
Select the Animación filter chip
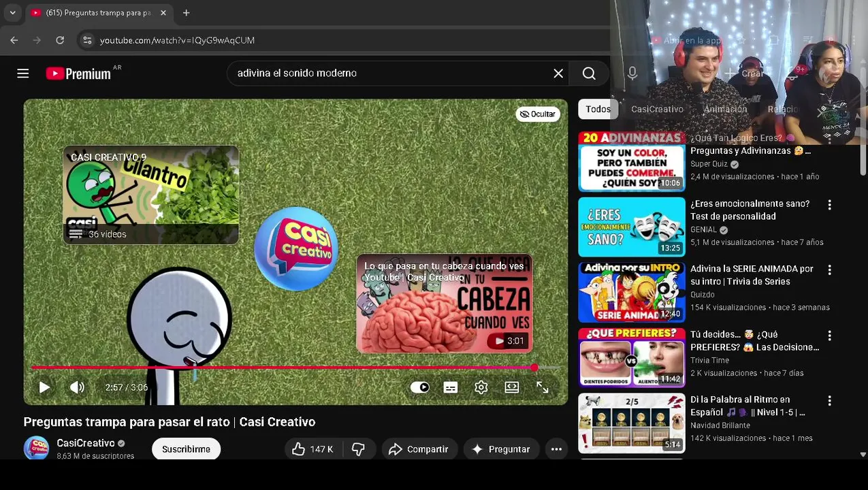coord(725,109)
